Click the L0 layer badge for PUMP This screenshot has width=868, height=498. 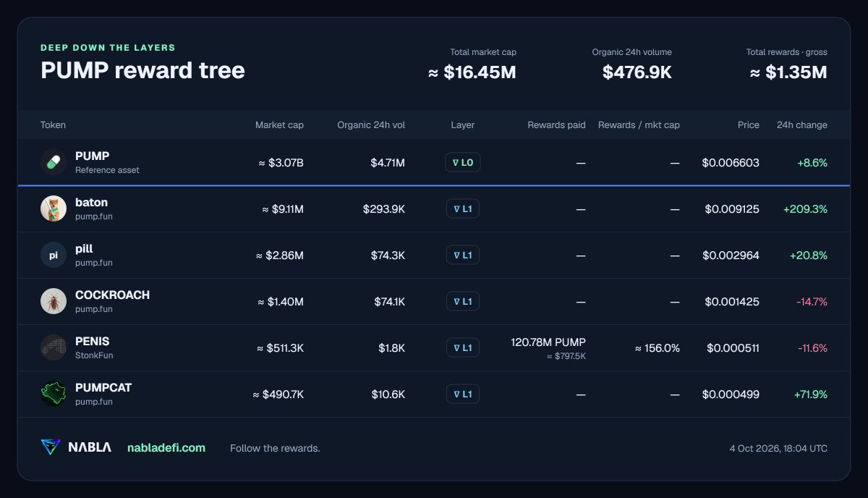click(463, 162)
